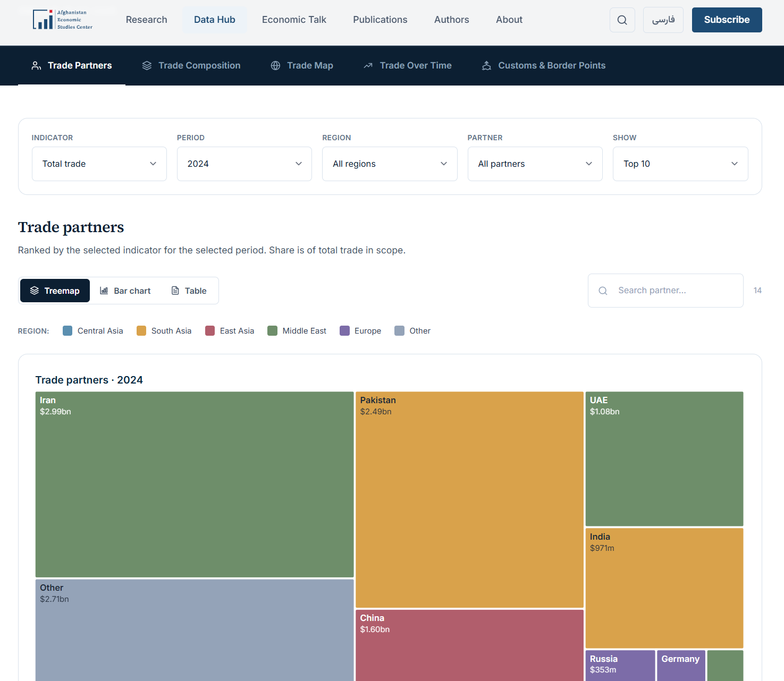This screenshot has width=784, height=681.
Task: Click the Afghanistan Economic Studies Center logo
Action: click(63, 20)
